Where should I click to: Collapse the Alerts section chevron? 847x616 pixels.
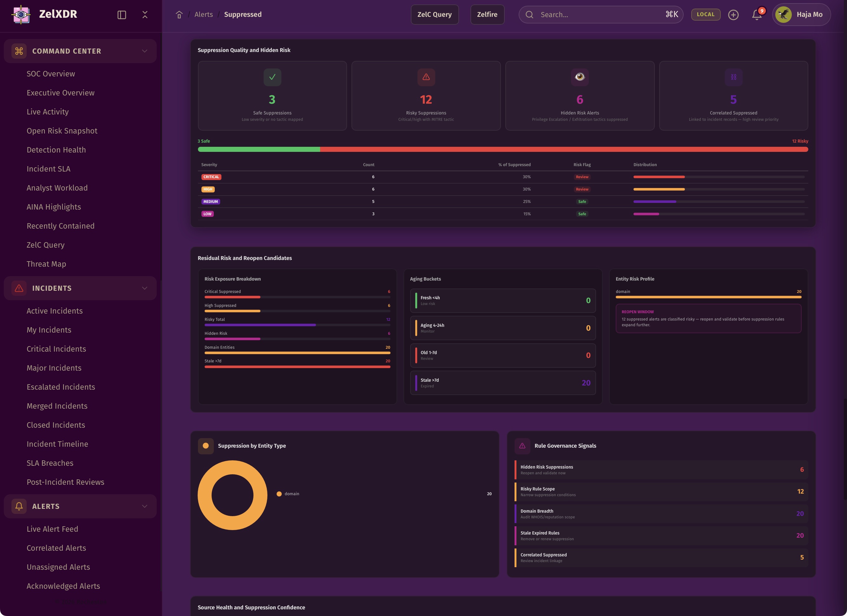click(145, 506)
